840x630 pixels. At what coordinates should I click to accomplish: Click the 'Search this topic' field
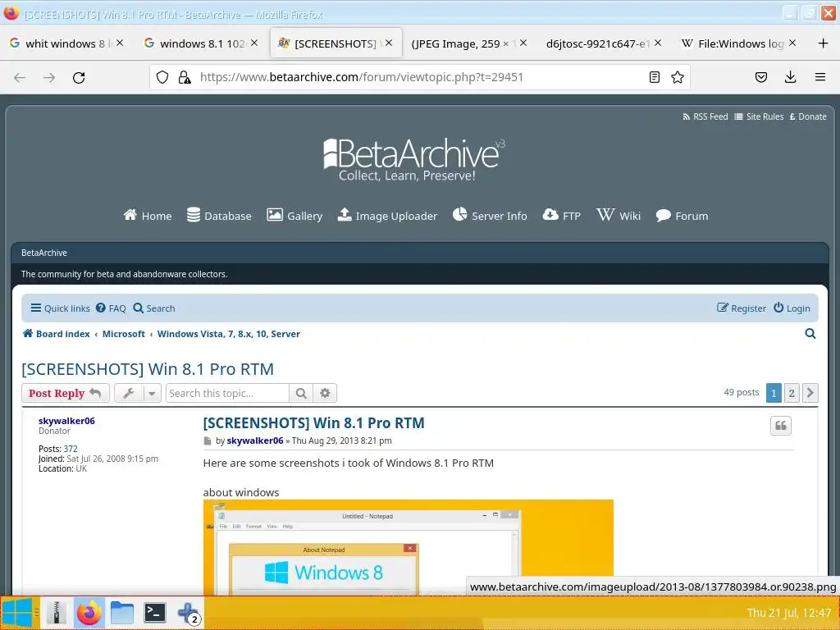tap(227, 393)
